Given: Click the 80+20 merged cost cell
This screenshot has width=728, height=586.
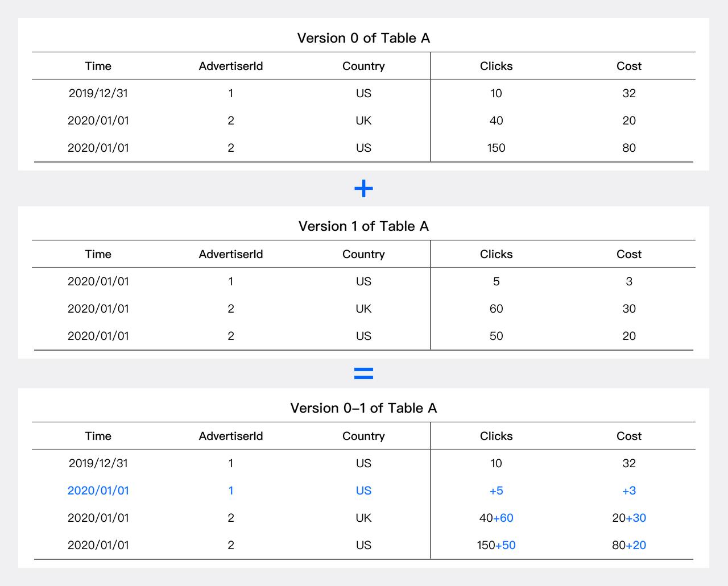Looking at the screenshot, I should click(x=628, y=545).
